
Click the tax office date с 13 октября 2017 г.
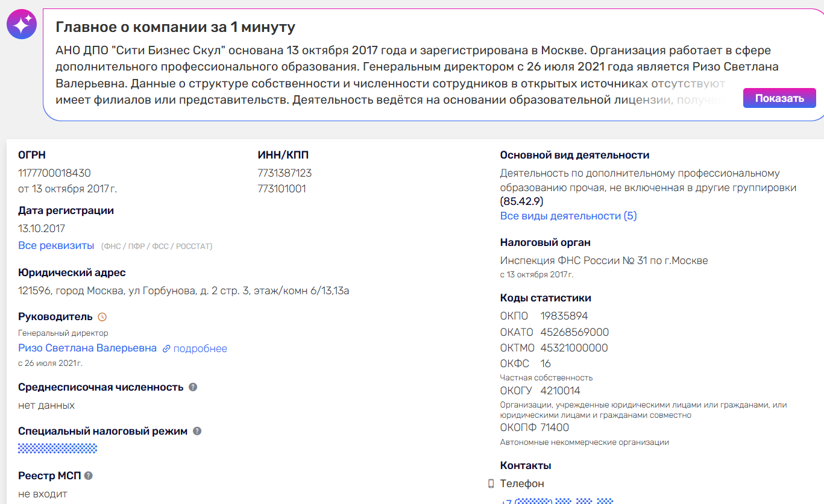[536, 275]
